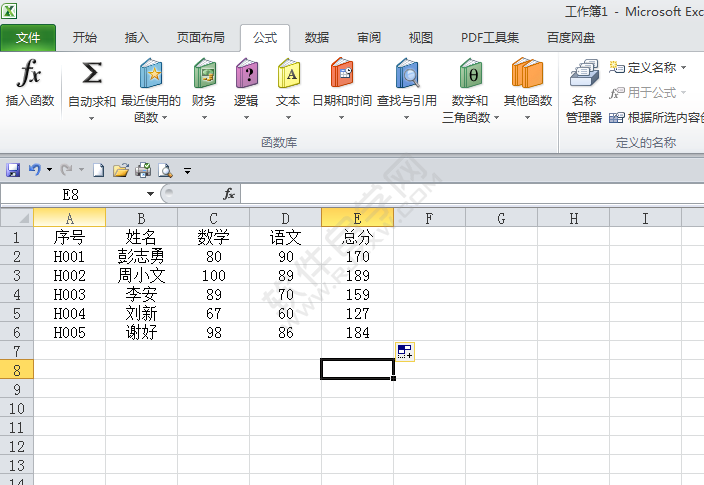The height and width of the screenshot is (485, 704).
Task: Click Define Name (定义名称) button
Action: click(x=647, y=67)
